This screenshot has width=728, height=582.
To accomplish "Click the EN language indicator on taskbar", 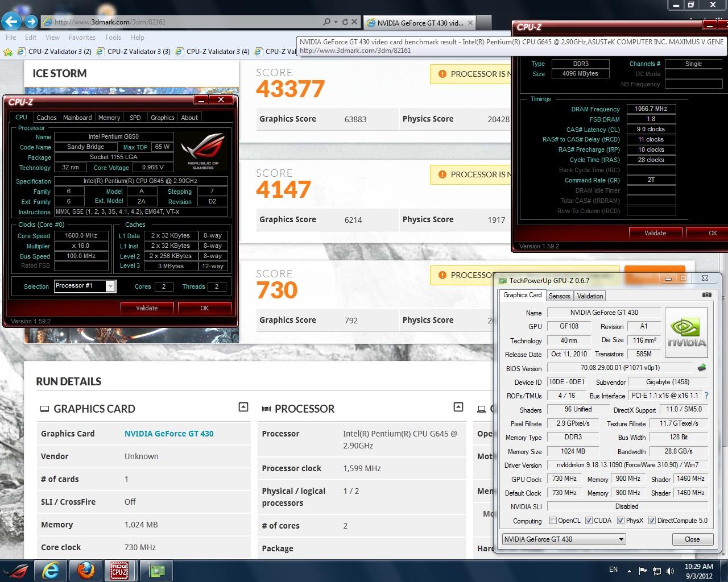I will [613, 569].
